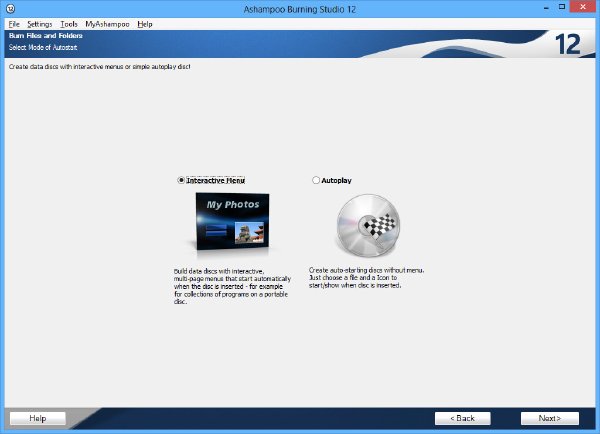This screenshot has width=600, height=434.
Task: Click the 'Select Mode of Autostart' subtitle
Action: [43, 47]
